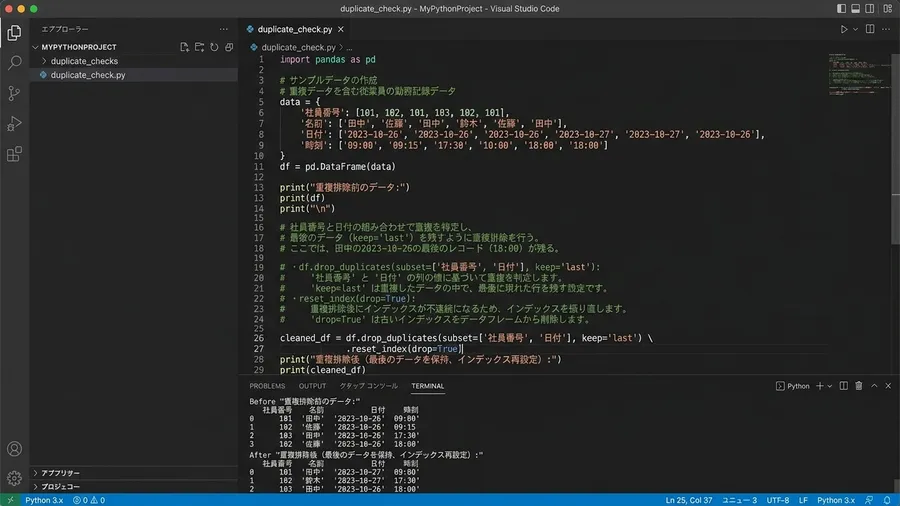Screen dimensions: 900x506
Task: Switch to the PROBLEMS panel tab
Action: [x=267, y=386]
